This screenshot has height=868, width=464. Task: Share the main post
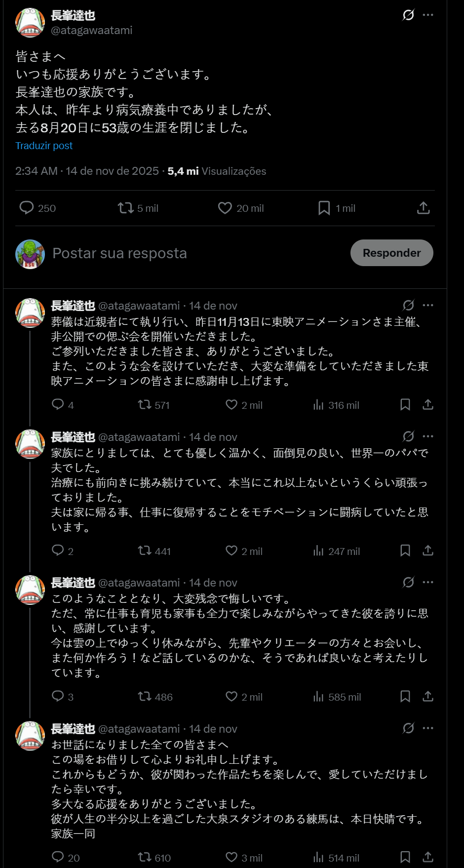[423, 208]
